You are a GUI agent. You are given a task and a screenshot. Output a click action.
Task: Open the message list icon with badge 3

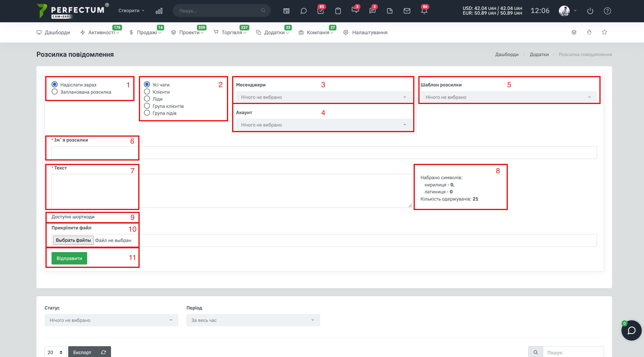(x=372, y=11)
